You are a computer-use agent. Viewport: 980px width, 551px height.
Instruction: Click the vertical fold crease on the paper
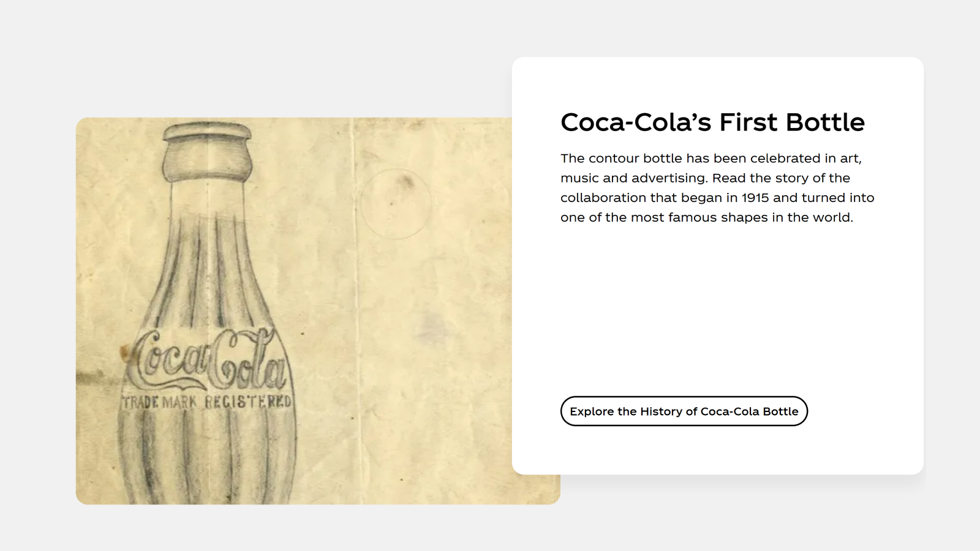pyautogui.click(x=354, y=306)
